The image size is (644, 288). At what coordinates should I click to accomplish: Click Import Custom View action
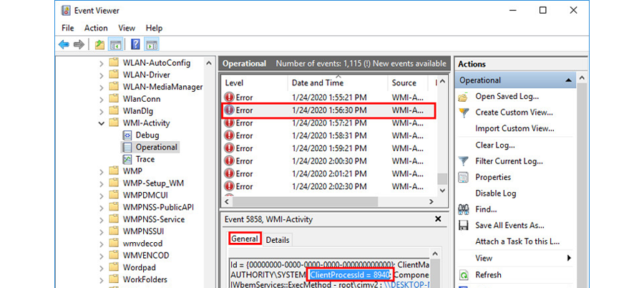(x=514, y=128)
